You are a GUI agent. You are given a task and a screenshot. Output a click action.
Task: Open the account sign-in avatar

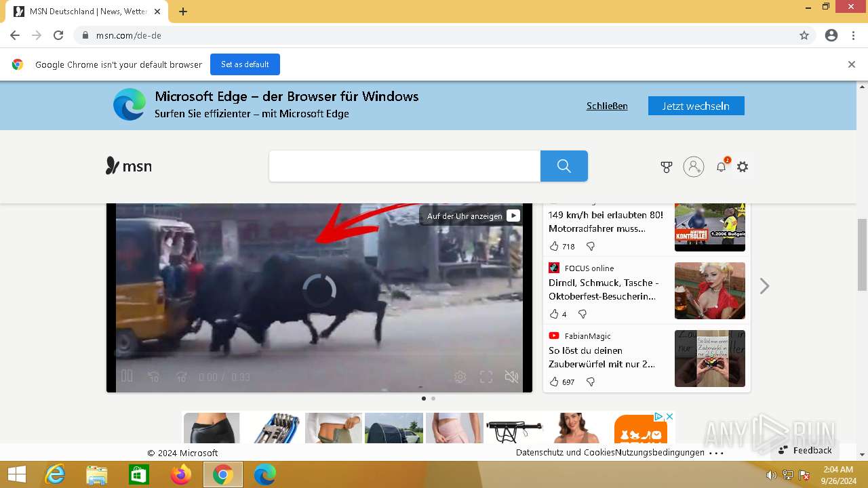pos(694,167)
